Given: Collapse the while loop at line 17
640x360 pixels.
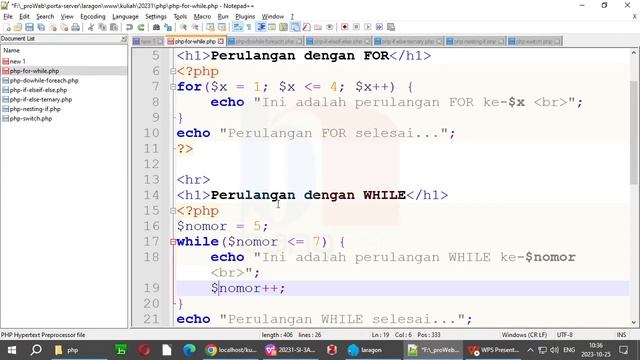Looking at the screenshot, I should tap(173, 242).
